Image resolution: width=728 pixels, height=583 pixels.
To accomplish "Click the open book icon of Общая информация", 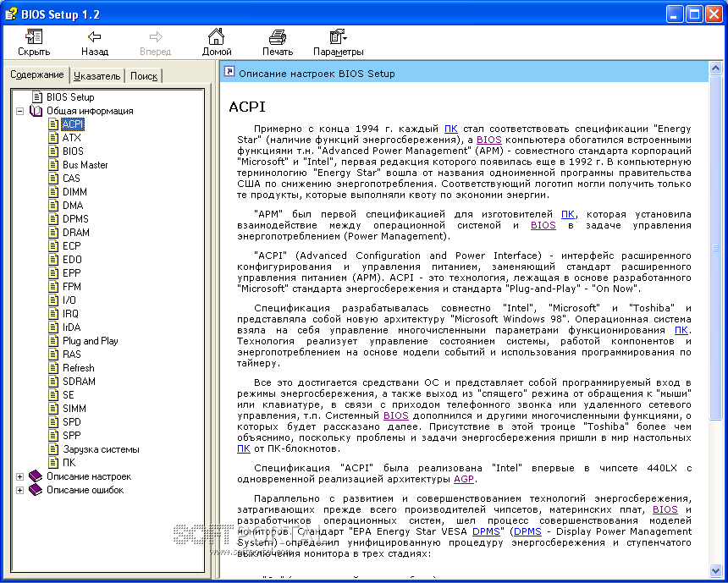I will 36,111.
